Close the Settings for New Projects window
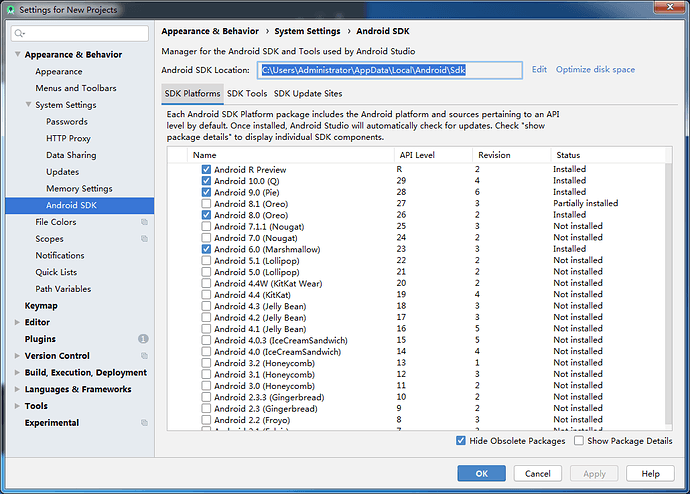Image resolution: width=690 pixels, height=494 pixels. click(672, 10)
